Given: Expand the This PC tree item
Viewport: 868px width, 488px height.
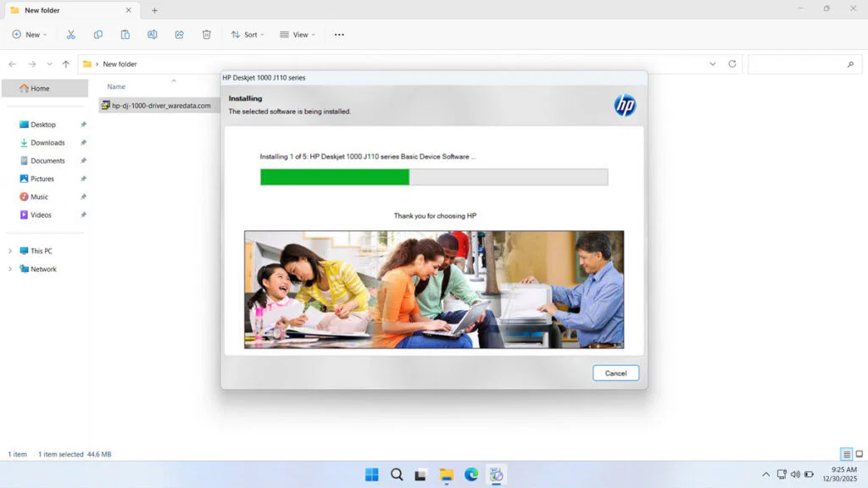Looking at the screenshot, I should tap(10, 251).
